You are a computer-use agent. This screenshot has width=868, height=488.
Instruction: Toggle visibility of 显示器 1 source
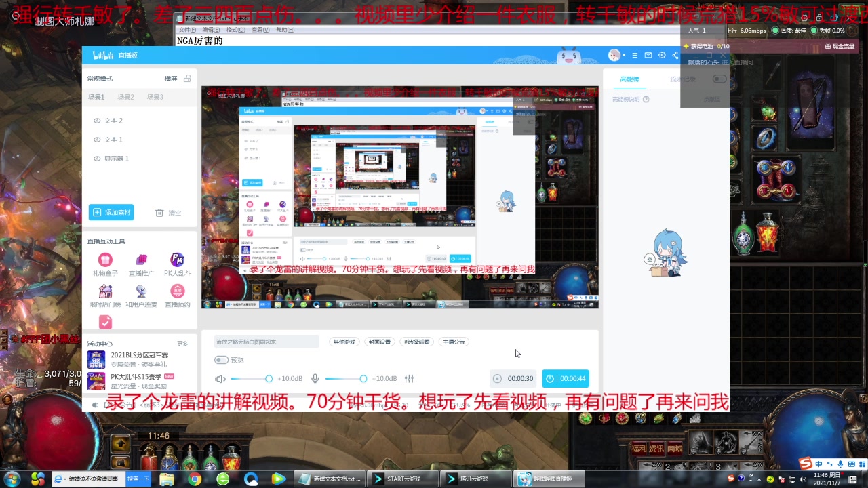point(97,159)
